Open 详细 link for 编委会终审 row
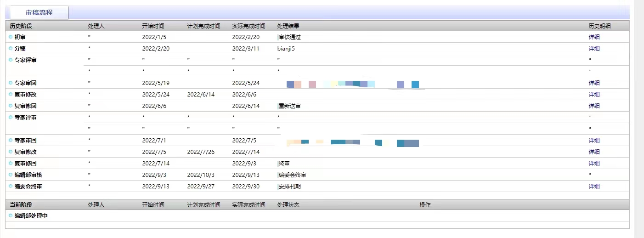644x238 pixels. 594,187
